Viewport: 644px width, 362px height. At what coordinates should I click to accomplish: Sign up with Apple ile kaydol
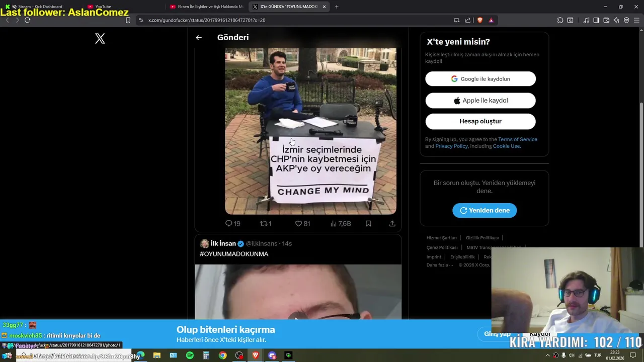point(480,101)
